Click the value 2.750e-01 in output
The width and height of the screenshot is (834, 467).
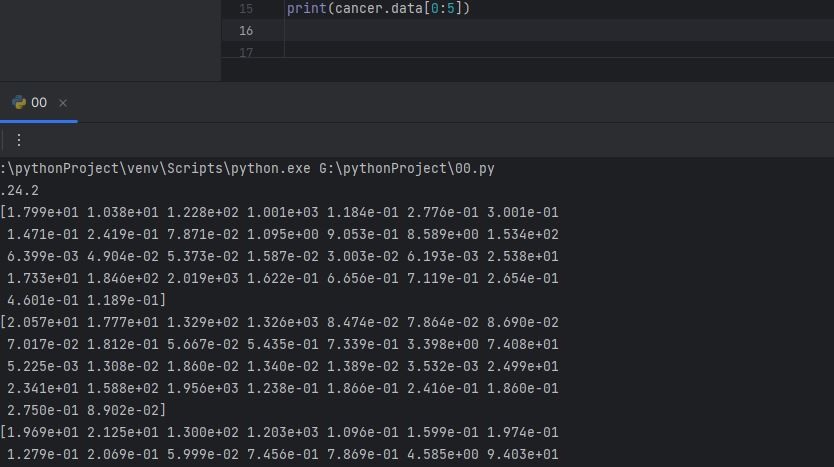(43, 411)
